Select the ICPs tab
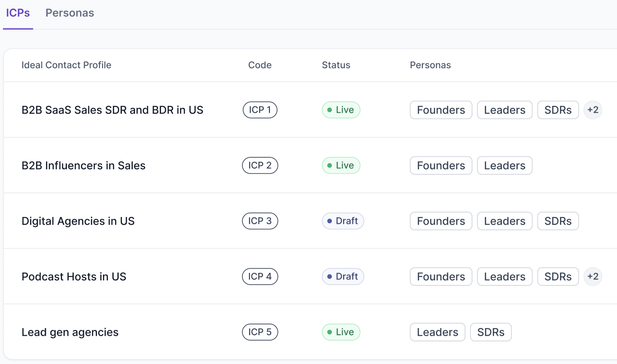617x364 pixels. click(x=18, y=13)
